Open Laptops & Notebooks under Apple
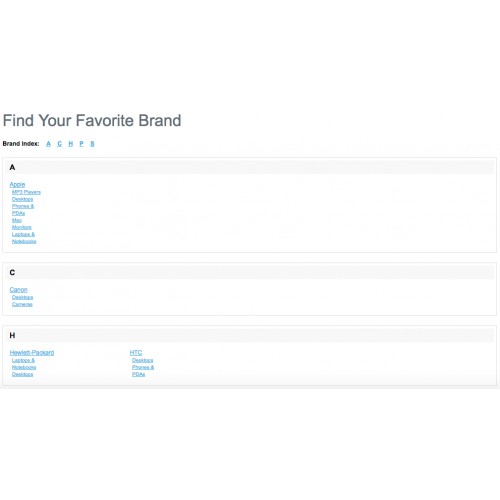The image size is (500, 500). (x=24, y=238)
